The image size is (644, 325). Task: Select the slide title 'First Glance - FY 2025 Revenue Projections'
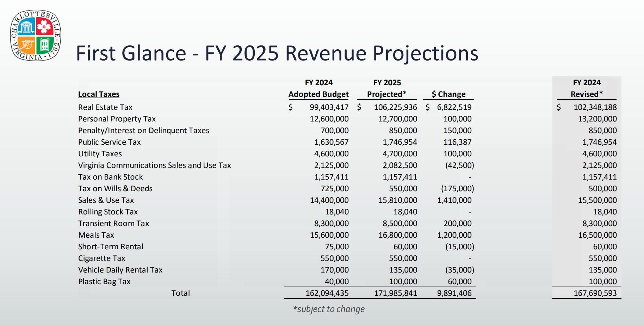pos(277,54)
